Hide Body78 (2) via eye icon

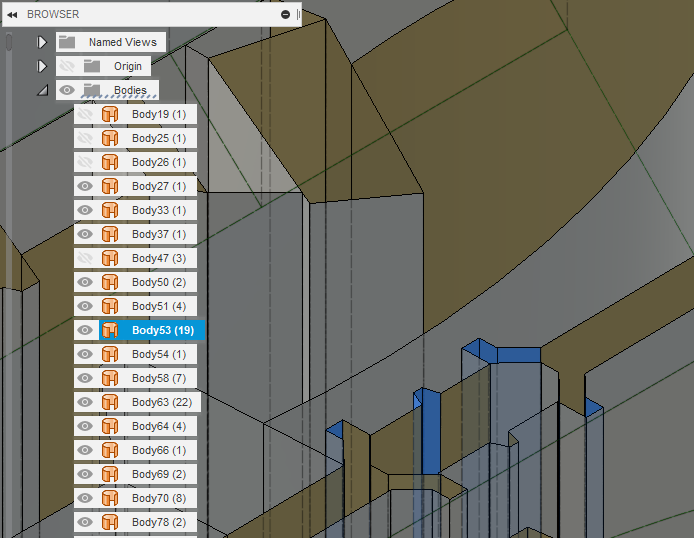85,522
